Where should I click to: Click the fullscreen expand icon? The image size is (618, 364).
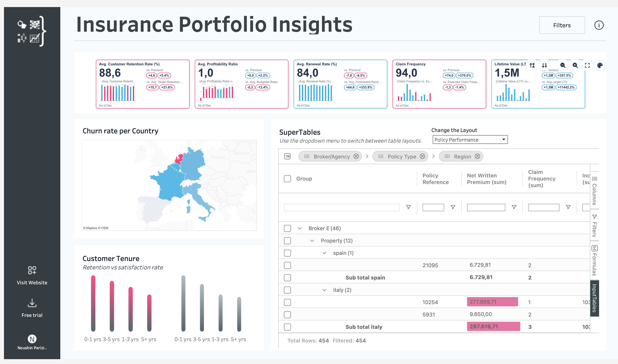[x=587, y=65]
